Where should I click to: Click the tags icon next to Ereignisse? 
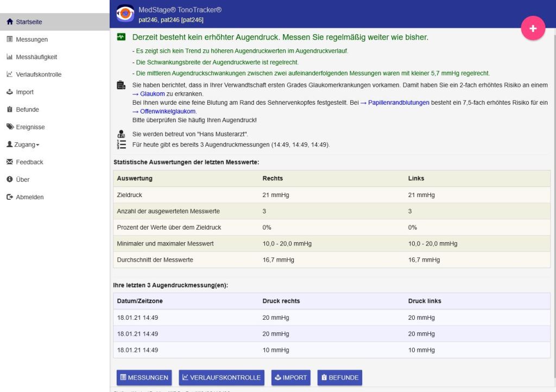pos(10,127)
